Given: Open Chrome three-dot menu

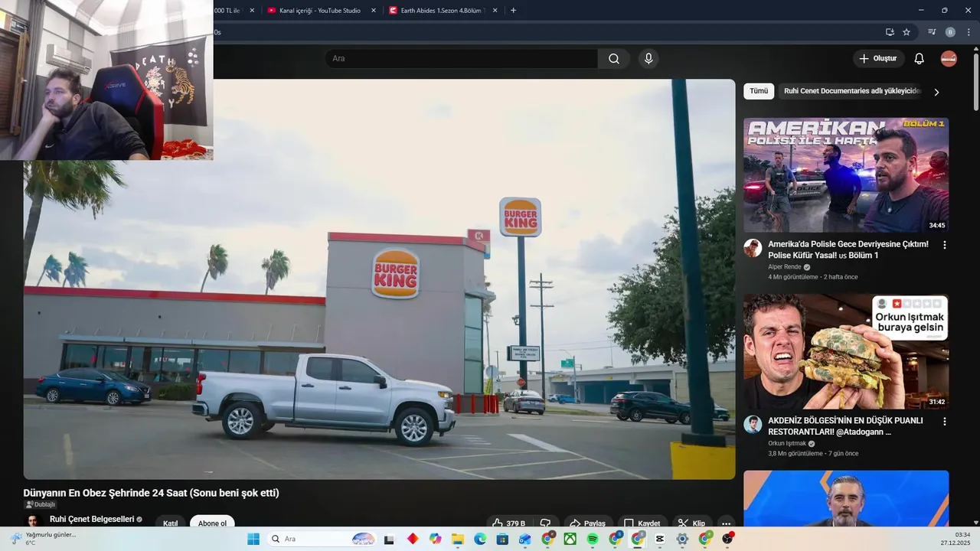Looking at the screenshot, I should 969,32.
